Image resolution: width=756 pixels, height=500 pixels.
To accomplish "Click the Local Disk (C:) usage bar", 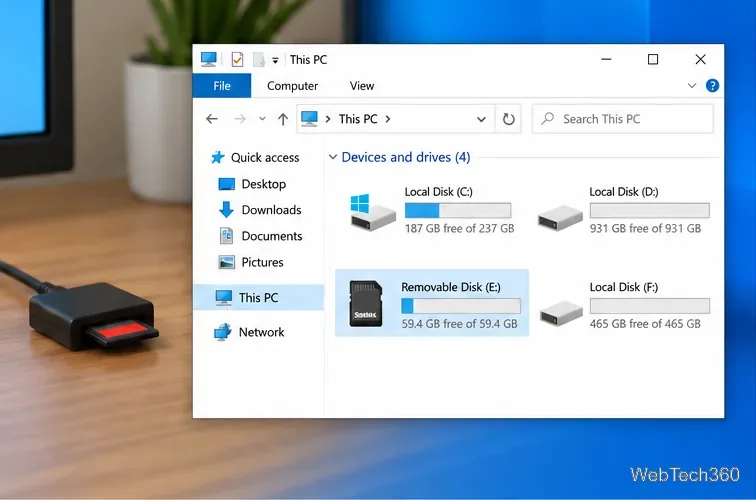I will [458, 210].
